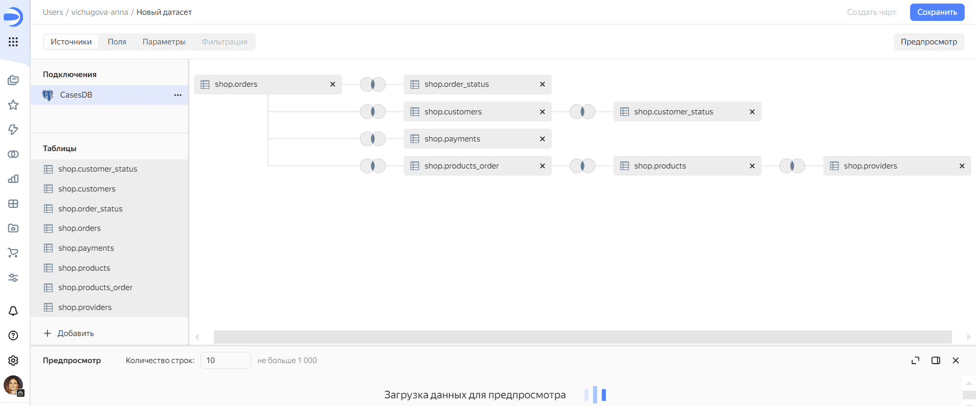The width and height of the screenshot is (980, 406).
Task: Open the favorites star icon in sidebar
Action: coord(13,105)
